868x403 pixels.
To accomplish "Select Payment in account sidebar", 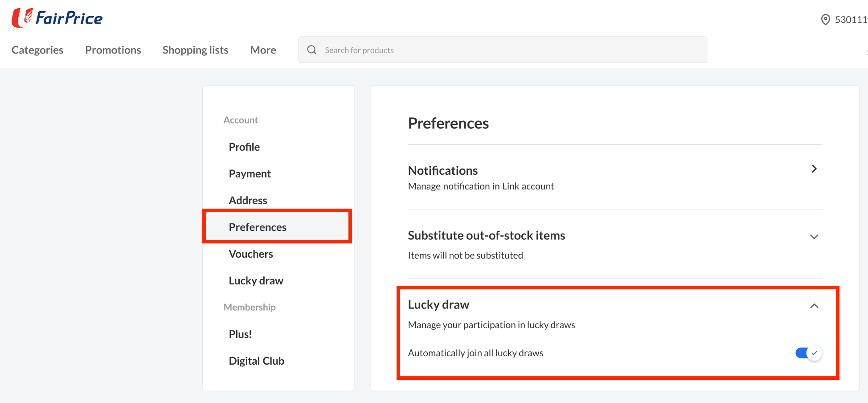I will [250, 174].
